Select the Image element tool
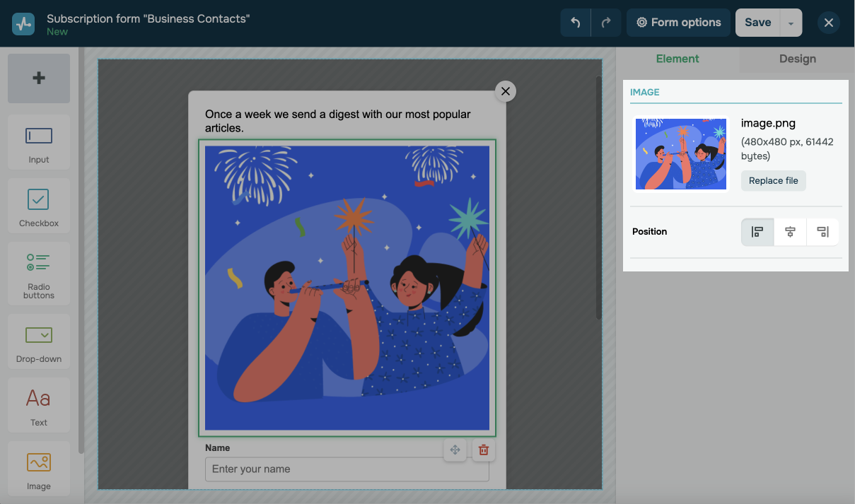Image resolution: width=855 pixels, height=504 pixels. (39, 469)
